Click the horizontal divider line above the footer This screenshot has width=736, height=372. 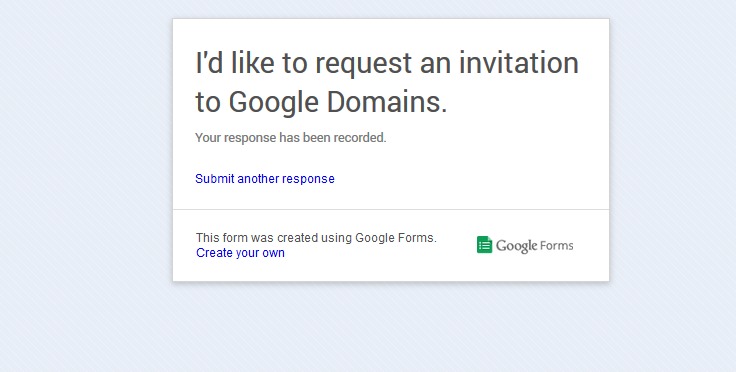pyautogui.click(x=391, y=209)
